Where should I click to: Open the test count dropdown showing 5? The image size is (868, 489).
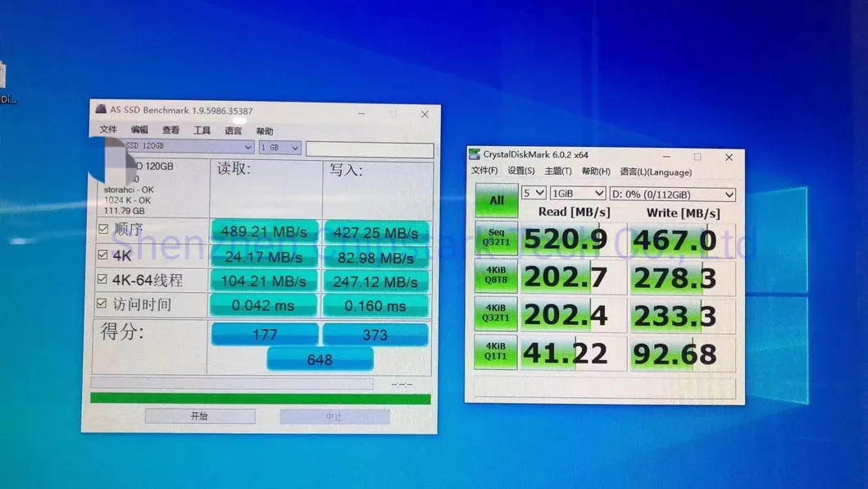click(534, 193)
